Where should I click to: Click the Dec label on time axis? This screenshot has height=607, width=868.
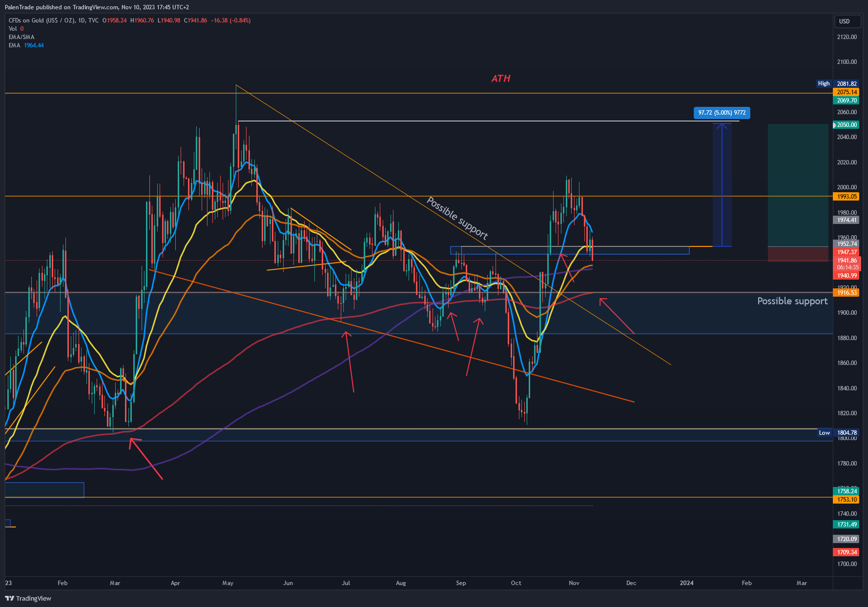click(631, 583)
